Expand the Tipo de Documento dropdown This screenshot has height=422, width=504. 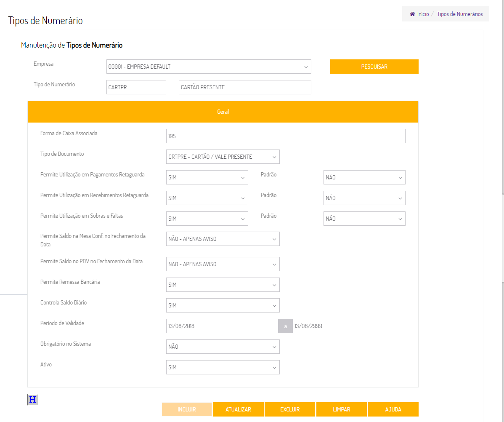[x=223, y=157]
